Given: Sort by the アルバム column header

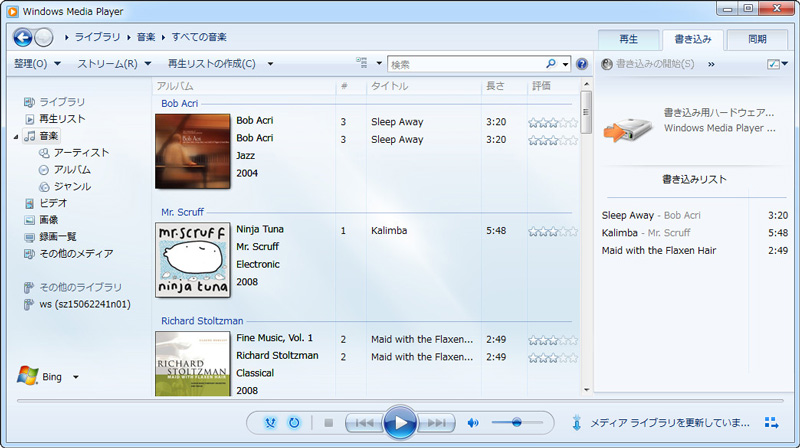Looking at the screenshot, I should coord(244,86).
